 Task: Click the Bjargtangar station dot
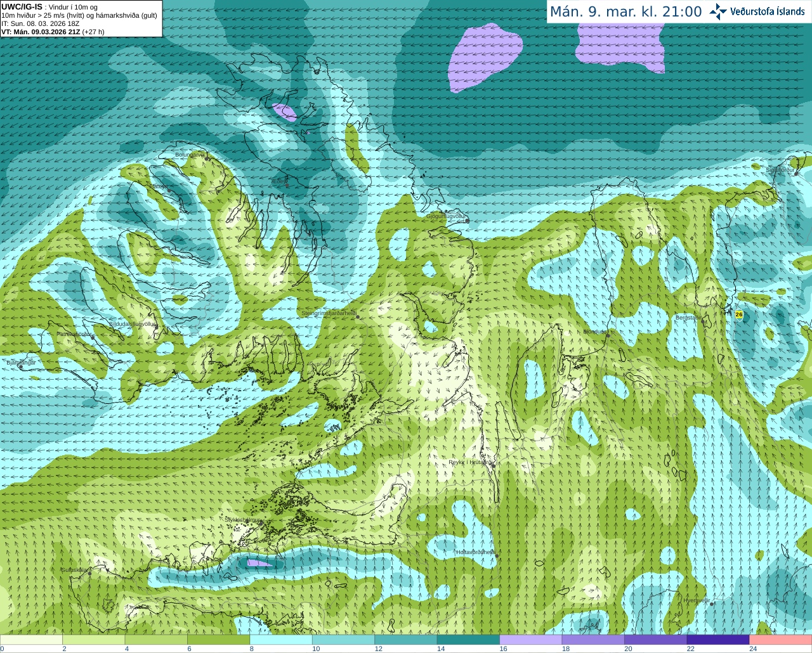tap(21, 366)
